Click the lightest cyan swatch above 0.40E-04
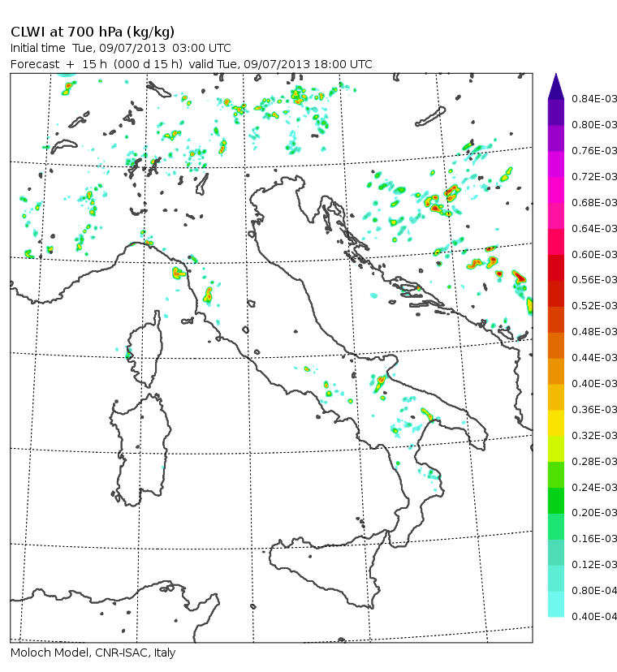The height and width of the screenshot is (672, 617). (x=555, y=605)
